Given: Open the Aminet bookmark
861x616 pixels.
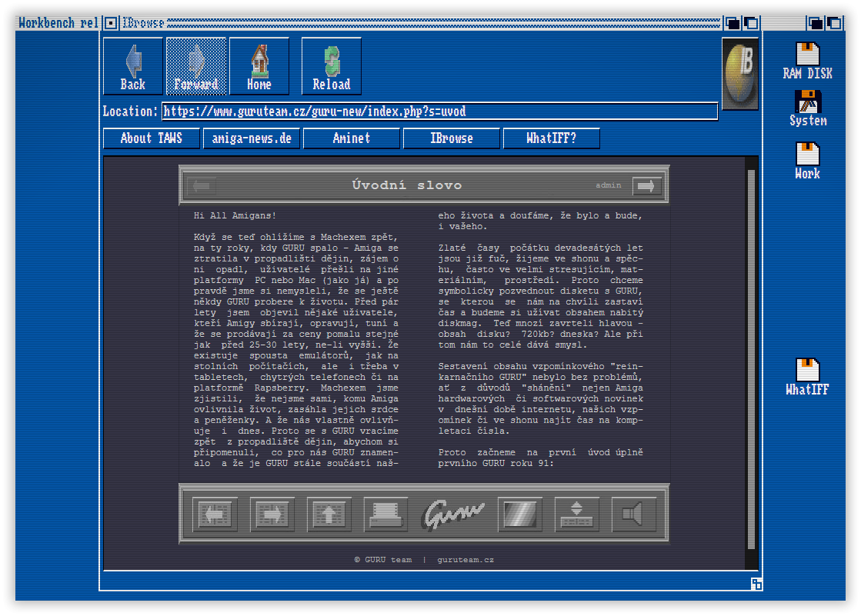Looking at the screenshot, I should pyautogui.click(x=352, y=138).
